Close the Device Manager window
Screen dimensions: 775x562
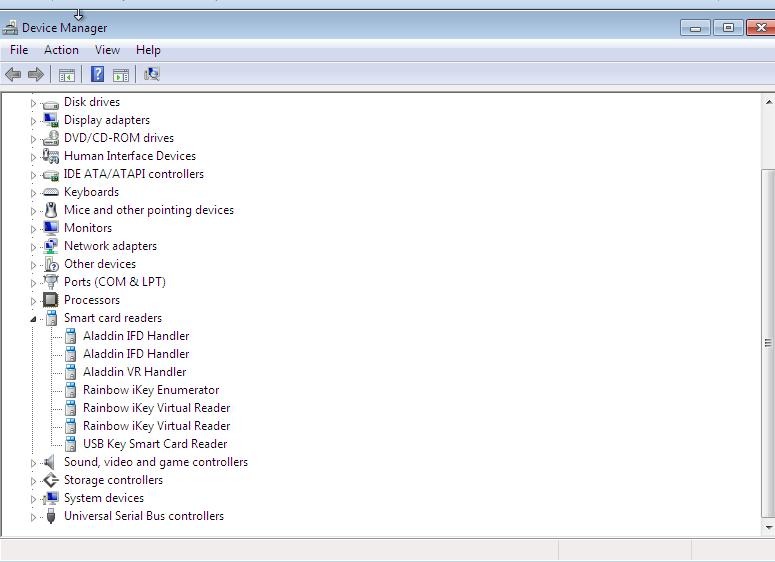(761, 28)
